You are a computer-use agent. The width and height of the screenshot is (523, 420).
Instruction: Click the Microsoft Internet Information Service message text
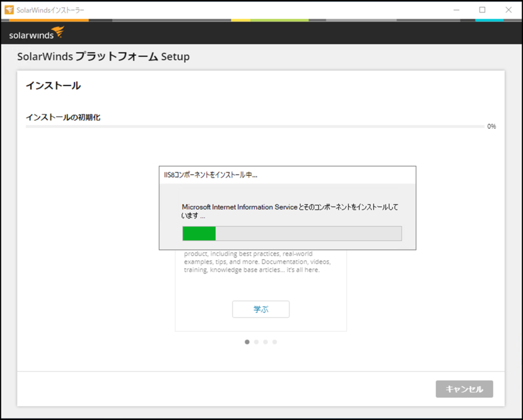click(x=290, y=211)
